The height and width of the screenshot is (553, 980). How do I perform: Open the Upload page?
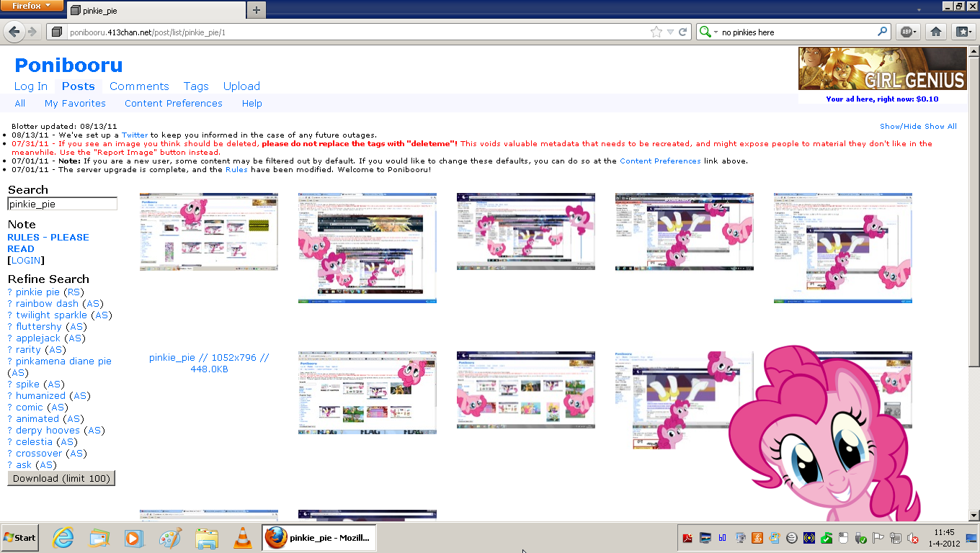(x=241, y=86)
